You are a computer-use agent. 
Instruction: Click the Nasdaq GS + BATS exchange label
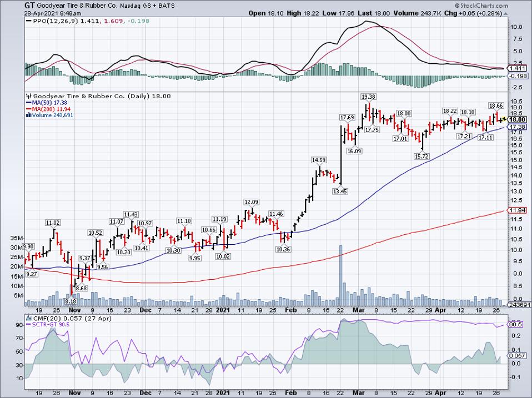pos(148,6)
